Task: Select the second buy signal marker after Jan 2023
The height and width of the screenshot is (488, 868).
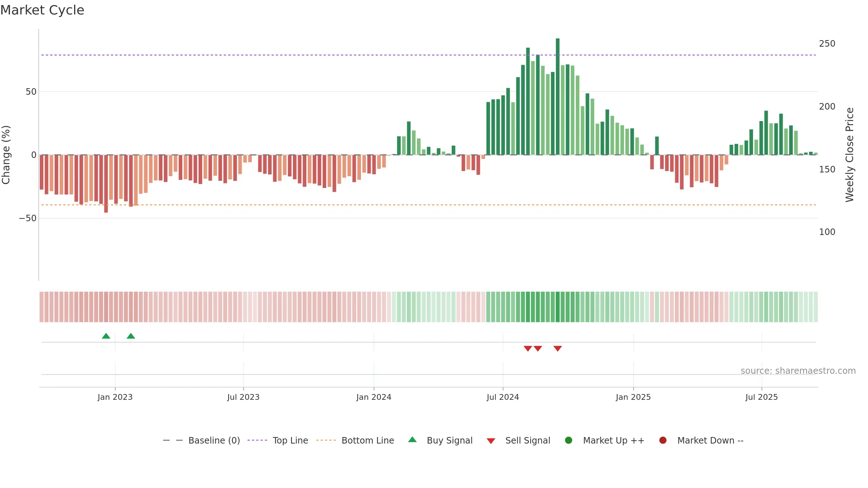Action: click(x=131, y=336)
